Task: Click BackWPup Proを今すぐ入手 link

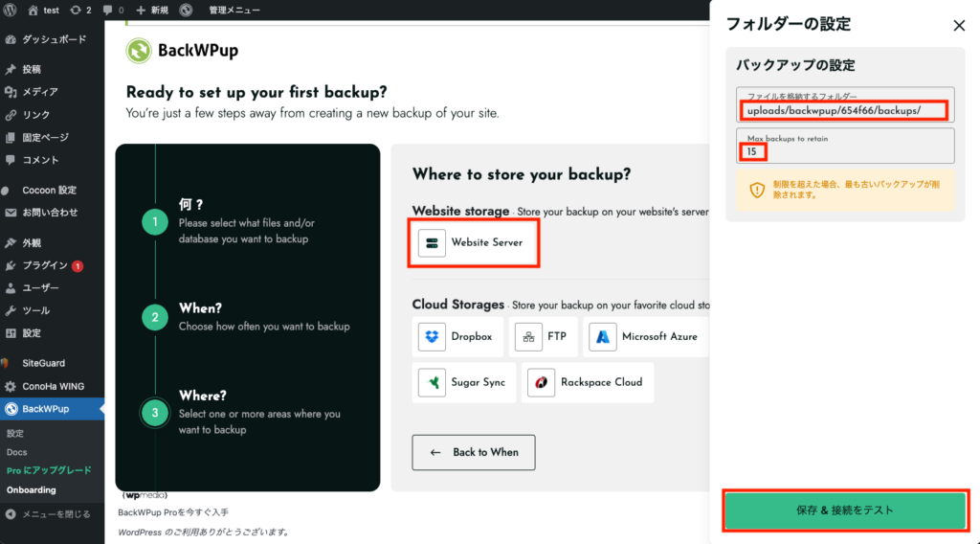Action: pyautogui.click(x=173, y=512)
